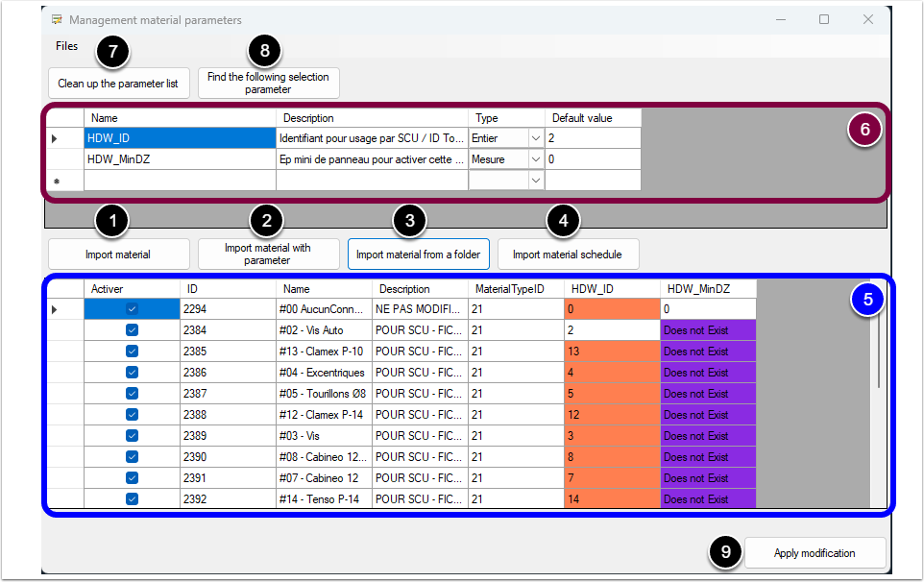Sort by MaterialTypeID column header
The width and height of the screenshot is (924, 582).
[x=516, y=289]
